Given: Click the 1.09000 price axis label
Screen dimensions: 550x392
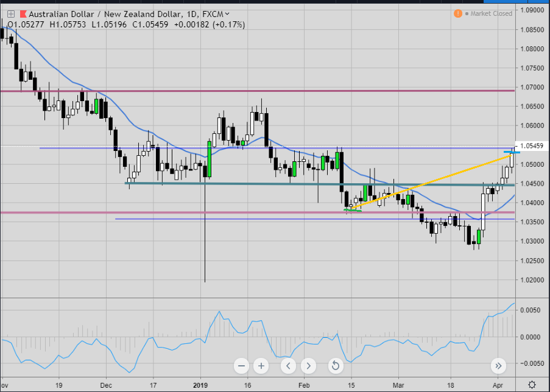Looking at the screenshot, I should click(x=532, y=10).
